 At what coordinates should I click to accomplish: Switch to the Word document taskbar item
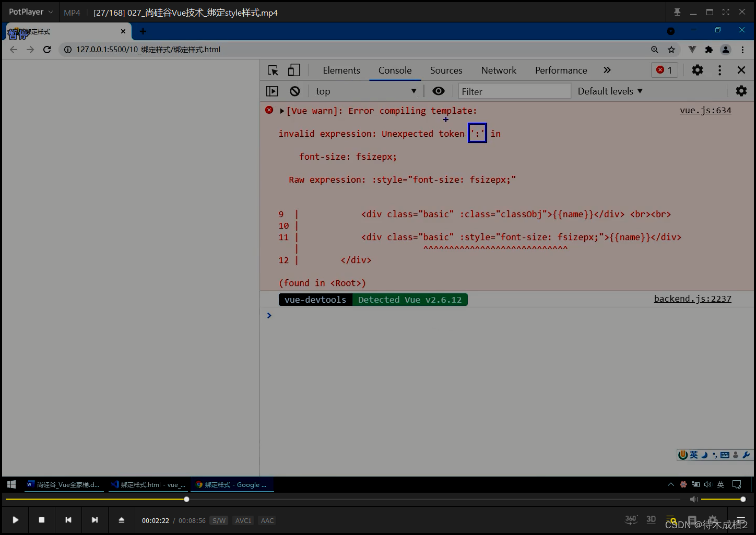(x=63, y=484)
